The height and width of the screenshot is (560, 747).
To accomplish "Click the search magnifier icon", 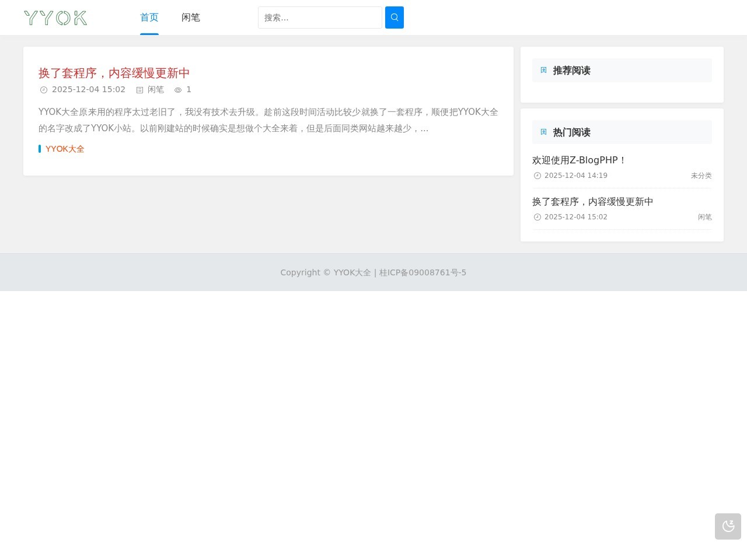I will click(x=394, y=17).
